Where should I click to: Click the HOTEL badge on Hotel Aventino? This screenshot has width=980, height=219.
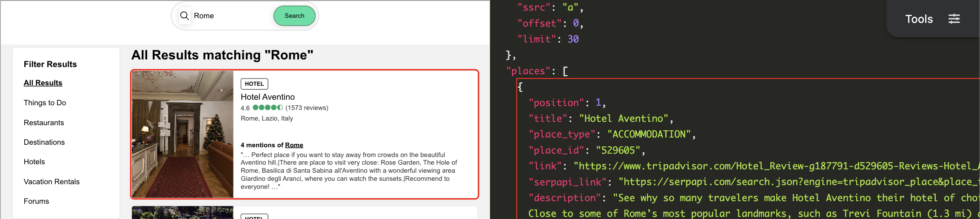pyautogui.click(x=254, y=84)
